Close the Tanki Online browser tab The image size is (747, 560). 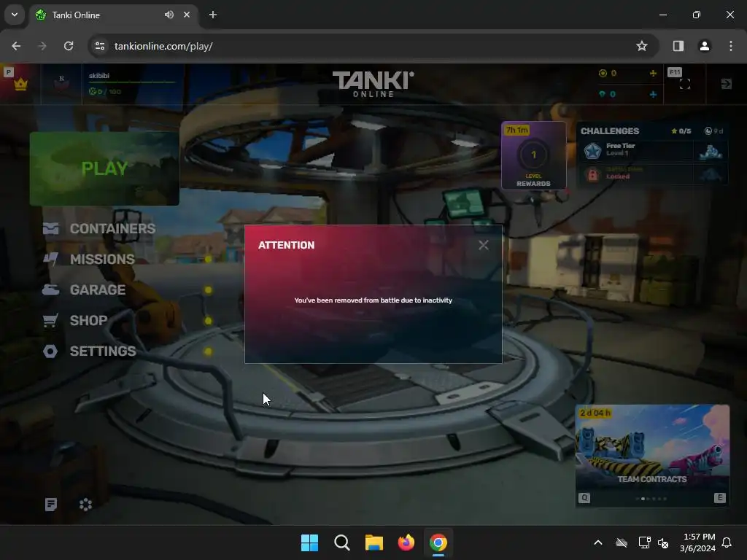pyautogui.click(x=187, y=15)
